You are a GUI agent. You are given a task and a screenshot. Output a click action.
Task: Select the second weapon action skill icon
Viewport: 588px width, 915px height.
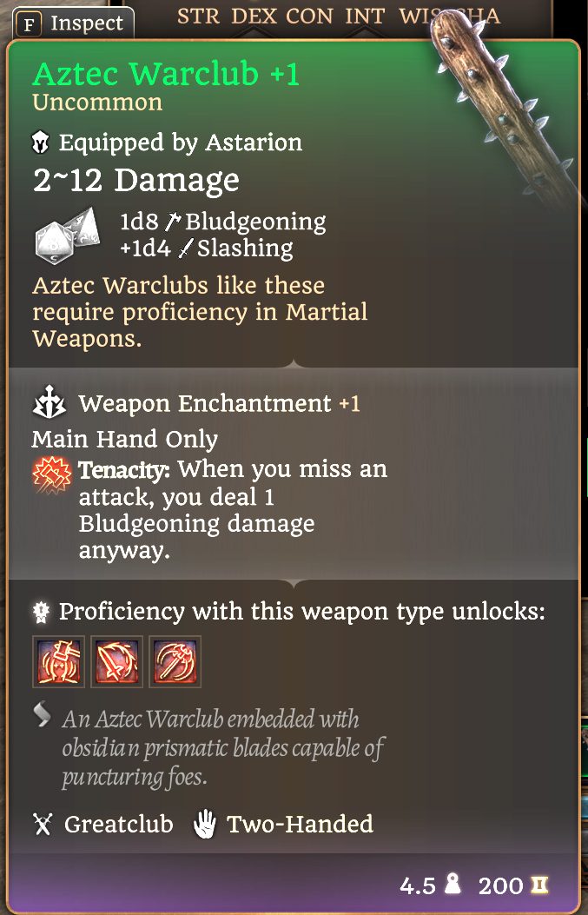pyautogui.click(x=116, y=662)
